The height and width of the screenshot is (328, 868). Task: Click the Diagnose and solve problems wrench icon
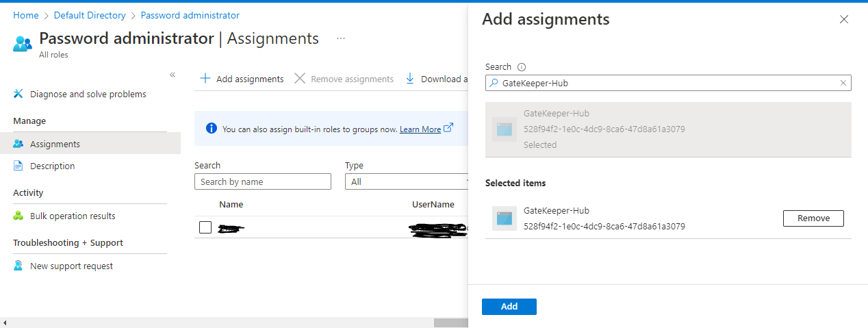pyautogui.click(x=18, y=94)
